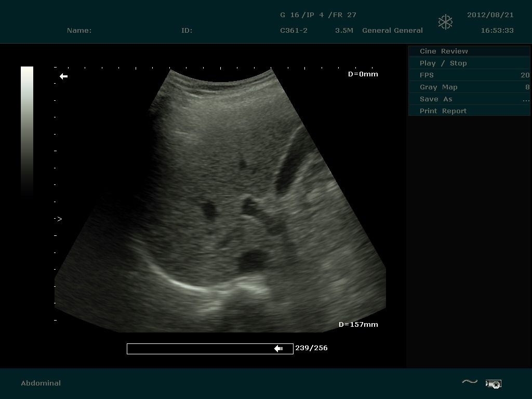Click the freeze snowflake icon

pyautogui.click(x=445, y=22)
